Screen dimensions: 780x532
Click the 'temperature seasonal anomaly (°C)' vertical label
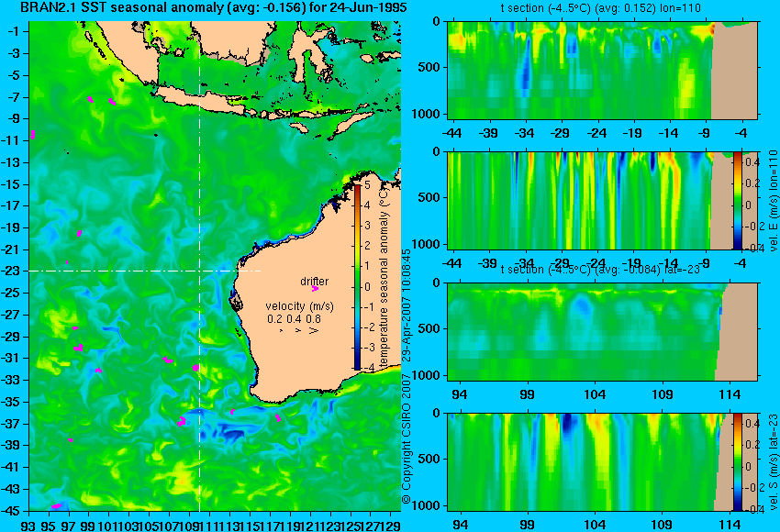(384, 277)
